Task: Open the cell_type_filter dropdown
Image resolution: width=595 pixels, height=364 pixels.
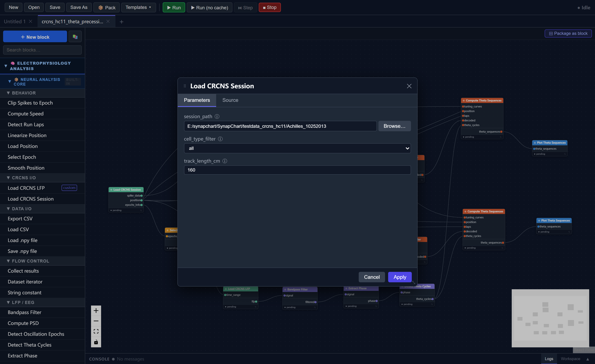Action: pos(297,148)
